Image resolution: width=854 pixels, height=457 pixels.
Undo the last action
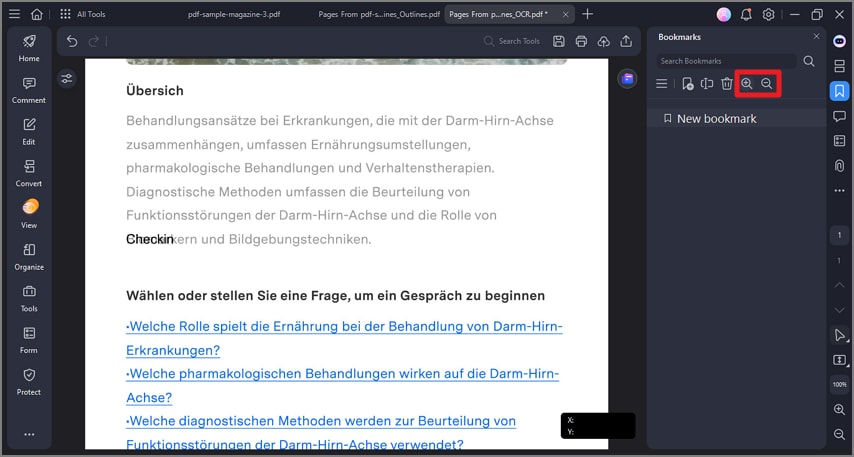point(71,41)
